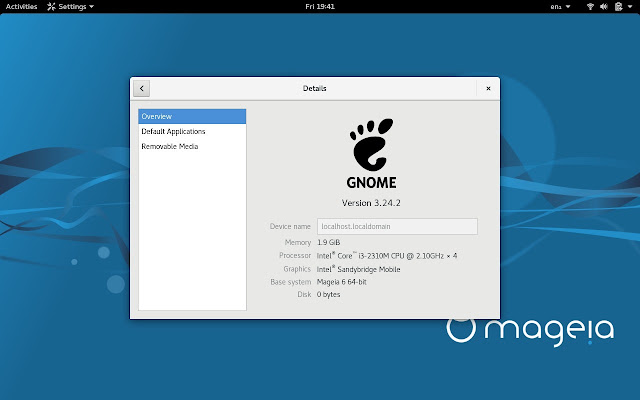640x400 pixels.
Task: Go back using the header back arrow
Action: [141, 89]
